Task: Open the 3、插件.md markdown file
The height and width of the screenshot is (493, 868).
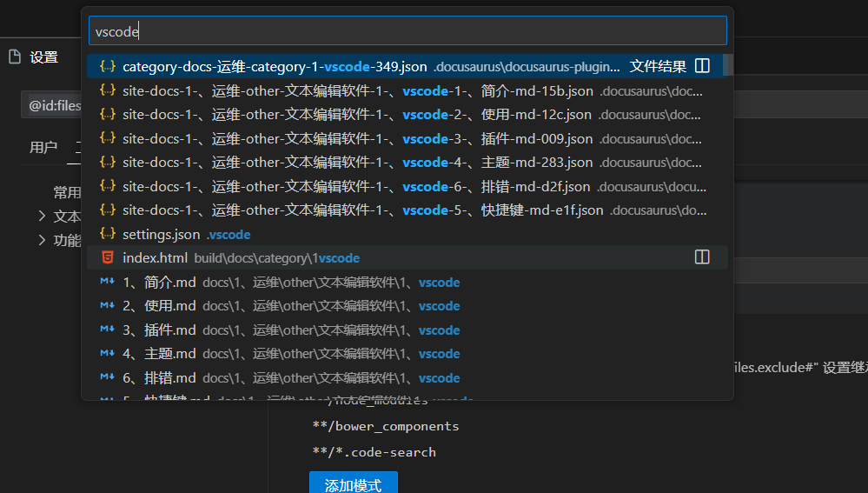Action: pos(407,330)
